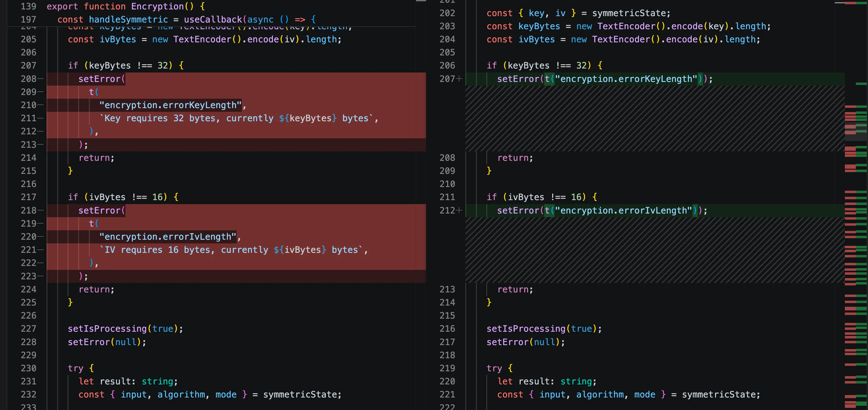Screen dimensions: 868x410
Task: Click the removed string "encryption.errorKeyLength" on line 210
Action: click(x=170, y=105)
